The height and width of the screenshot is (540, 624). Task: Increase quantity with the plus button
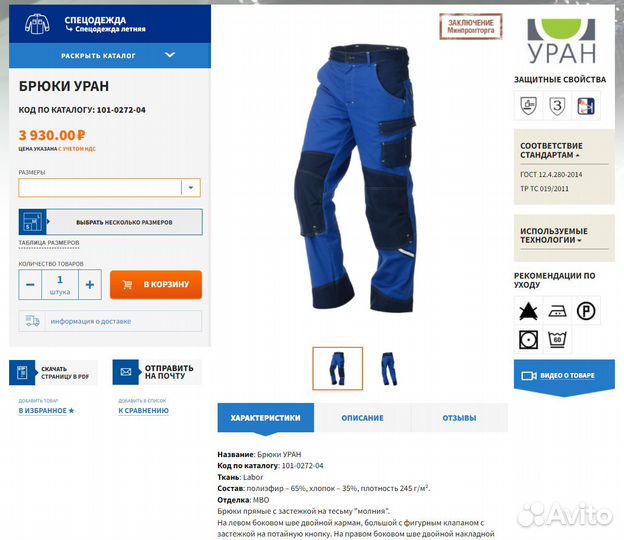[x=90, y=285]
